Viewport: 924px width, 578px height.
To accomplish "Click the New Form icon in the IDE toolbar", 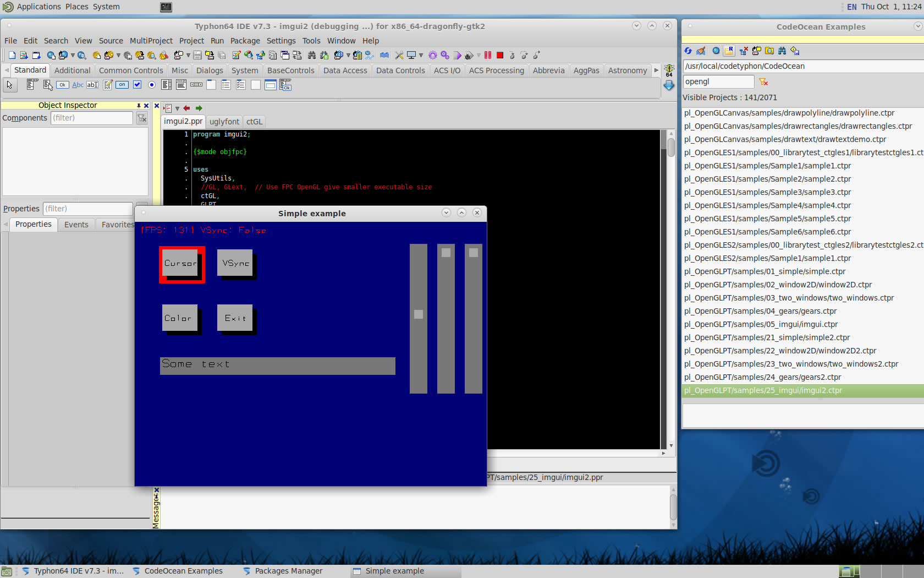I will pos(36,55).
